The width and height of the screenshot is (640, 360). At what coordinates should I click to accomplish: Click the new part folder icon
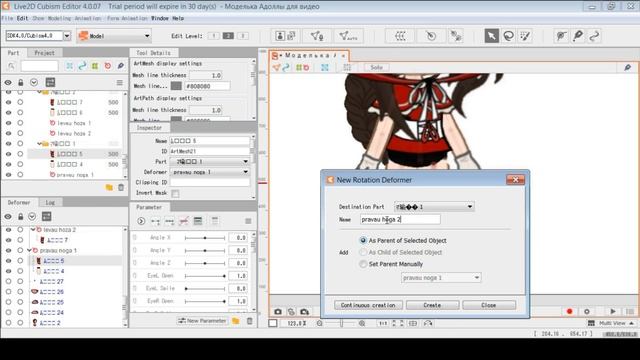109,187
